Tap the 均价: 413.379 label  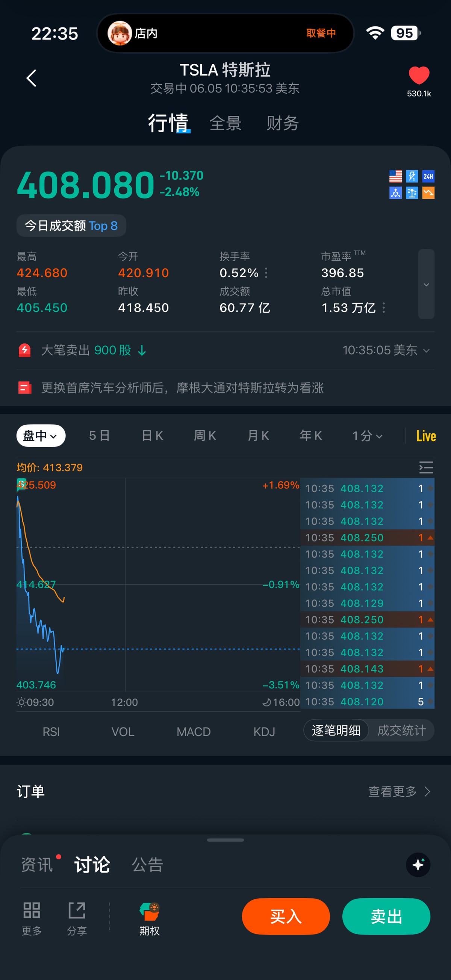tap(50, 467)
